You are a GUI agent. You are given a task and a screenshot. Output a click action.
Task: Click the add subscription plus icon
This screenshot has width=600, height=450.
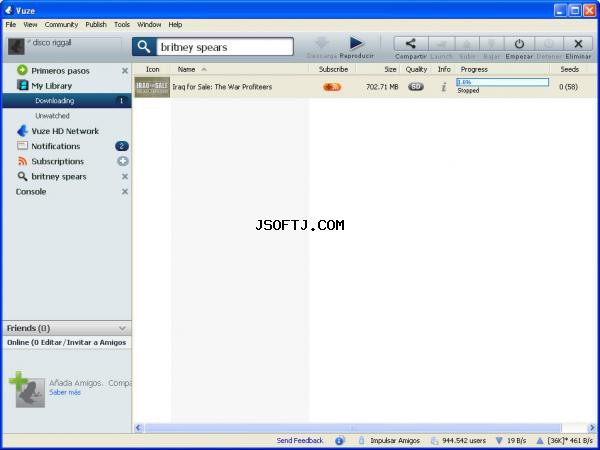[123, 161]
